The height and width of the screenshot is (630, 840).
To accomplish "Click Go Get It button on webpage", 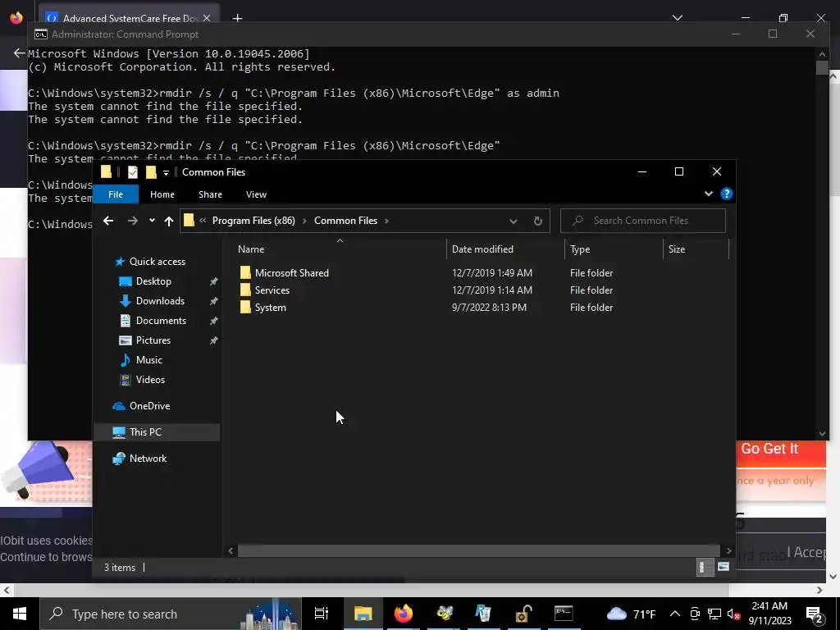I will click(769, 449).
